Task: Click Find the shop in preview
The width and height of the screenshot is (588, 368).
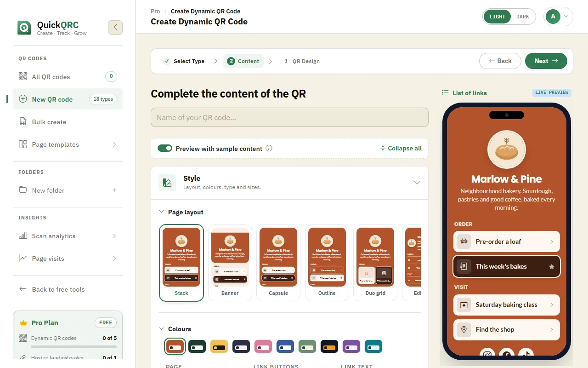Action: click(x=507, y=329)
